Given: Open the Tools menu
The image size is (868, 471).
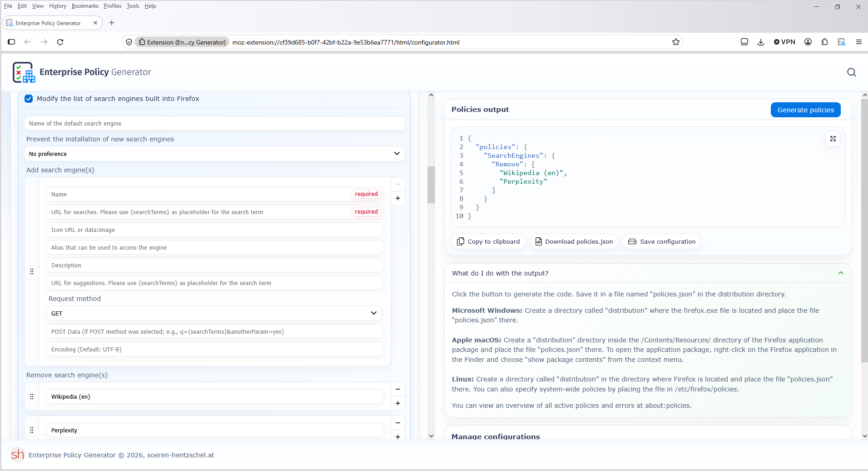Looking at the screenshot, I should (133, 6).
